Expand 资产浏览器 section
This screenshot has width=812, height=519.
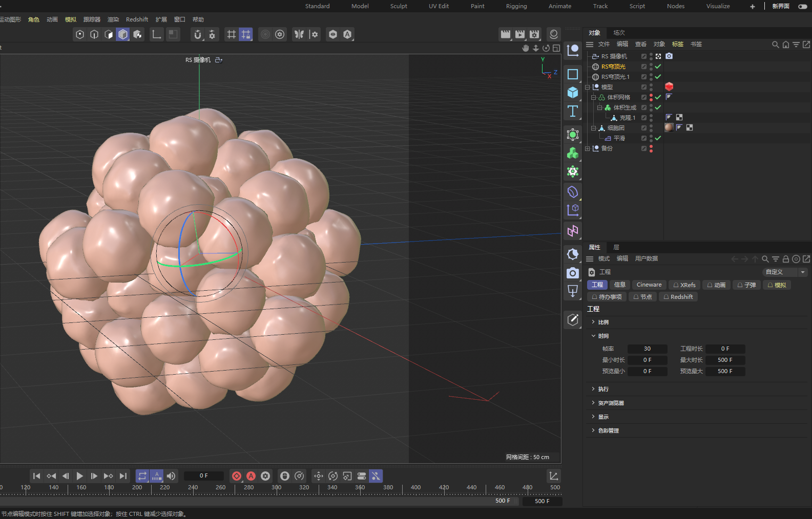[x=593, y=403]
